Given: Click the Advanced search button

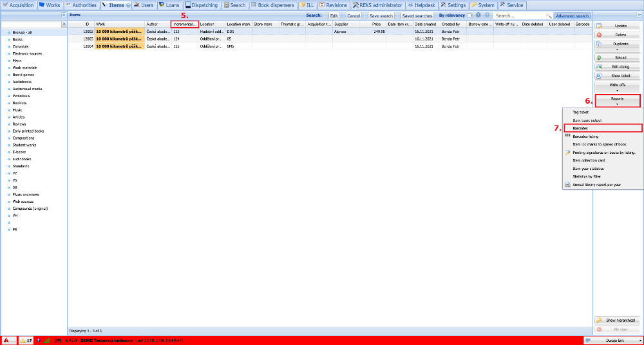Looking at the screenshot, I should (572, 15).
